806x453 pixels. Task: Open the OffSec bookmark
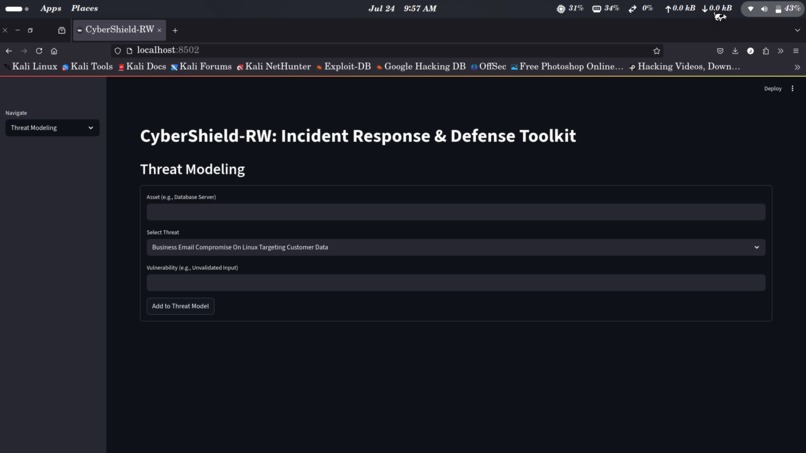[488, 66]
